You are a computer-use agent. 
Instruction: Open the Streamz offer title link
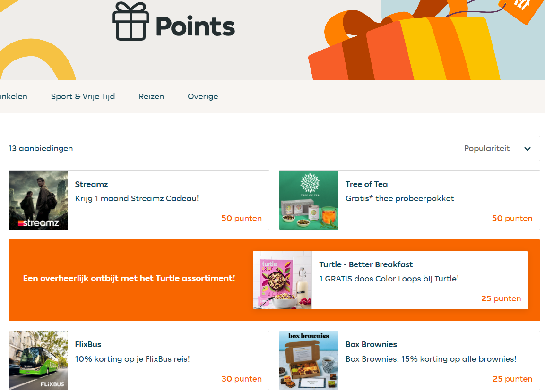[91, 184]
